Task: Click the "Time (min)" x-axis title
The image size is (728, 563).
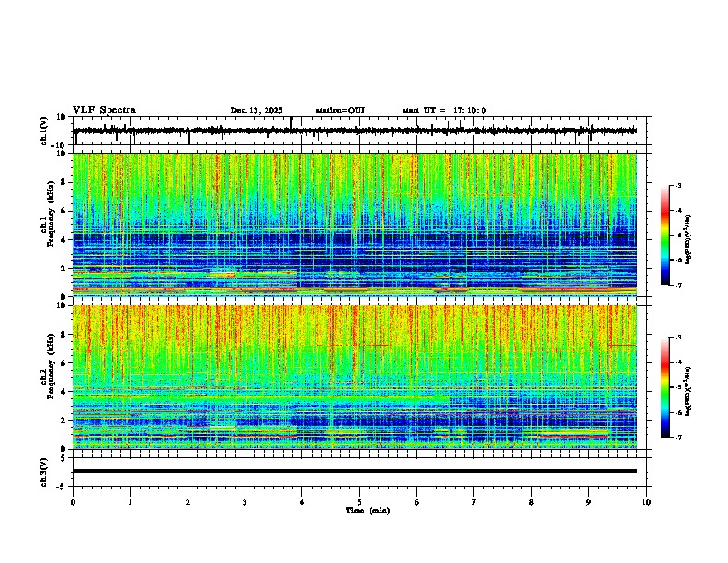Action: point(368,511)
